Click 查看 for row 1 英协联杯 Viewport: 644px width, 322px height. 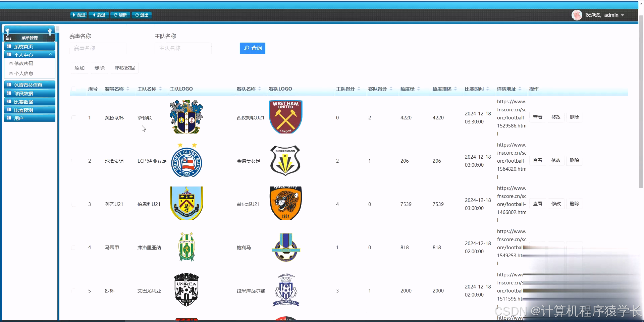[x=538, y=117]
